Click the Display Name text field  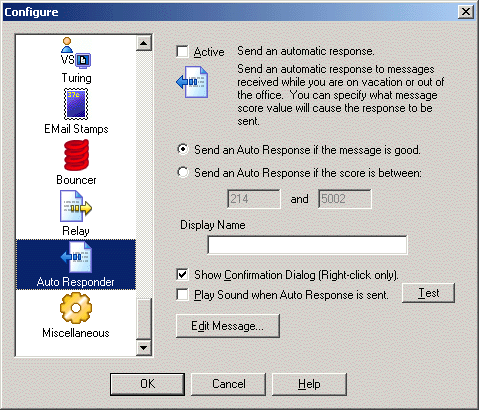pyautogui.click(x=307, y=245)
